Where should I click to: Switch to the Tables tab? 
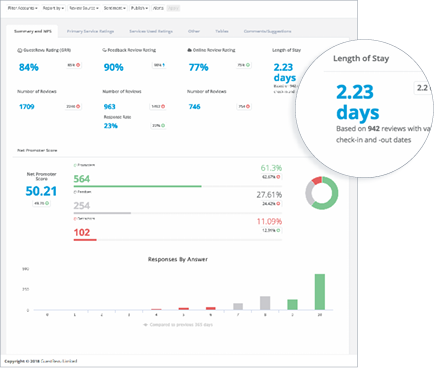coord(222,31)
